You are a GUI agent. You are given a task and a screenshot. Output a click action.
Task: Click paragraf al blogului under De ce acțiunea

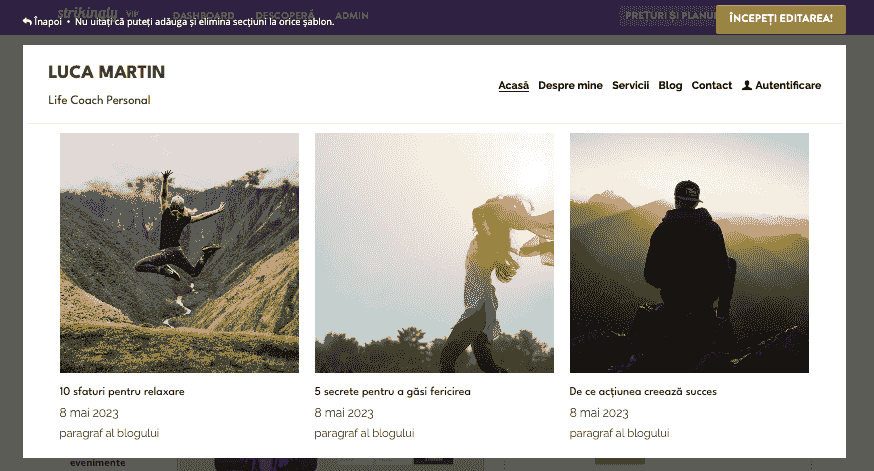[619, 434]
